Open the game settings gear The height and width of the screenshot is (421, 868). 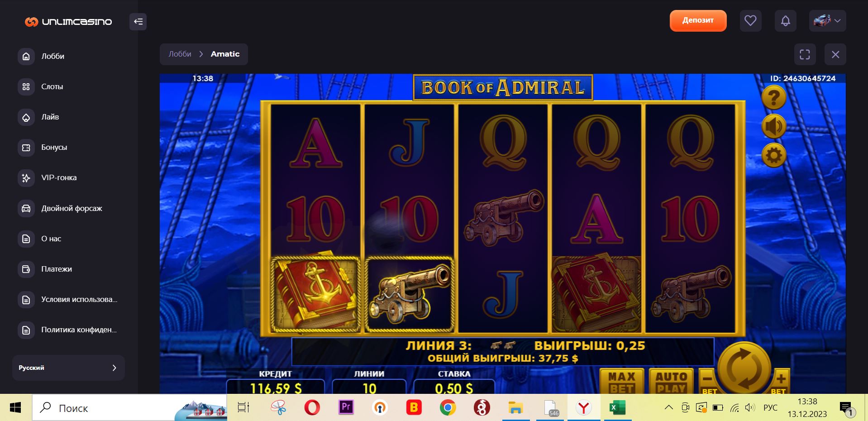pyautogui.click(x=774, y=155)
